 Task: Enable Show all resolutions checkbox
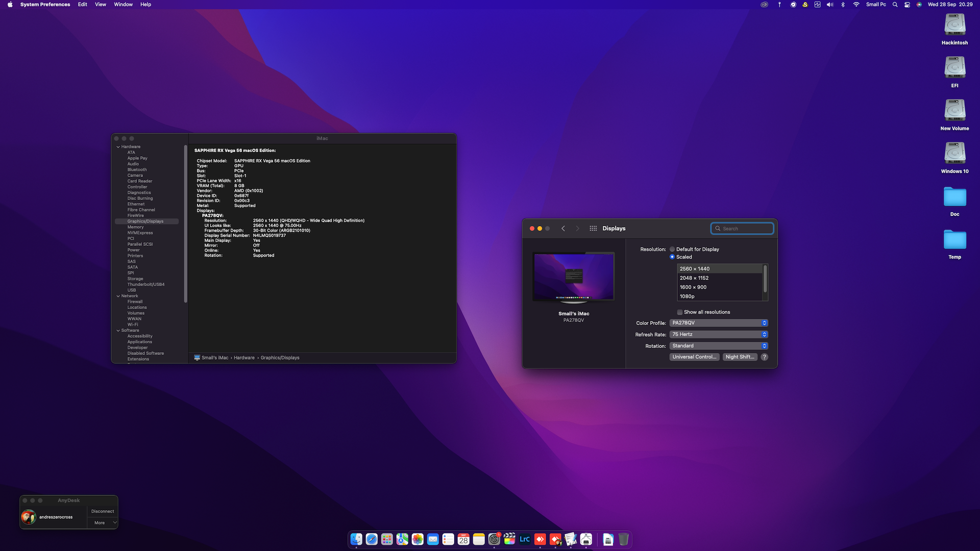point(680,312)
